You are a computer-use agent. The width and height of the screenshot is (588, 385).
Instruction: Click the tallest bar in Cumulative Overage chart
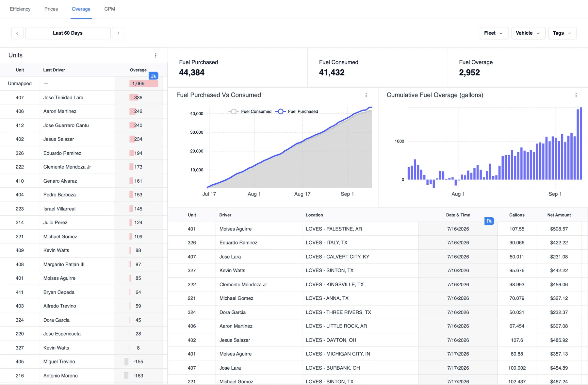click(x=581, y=143)
